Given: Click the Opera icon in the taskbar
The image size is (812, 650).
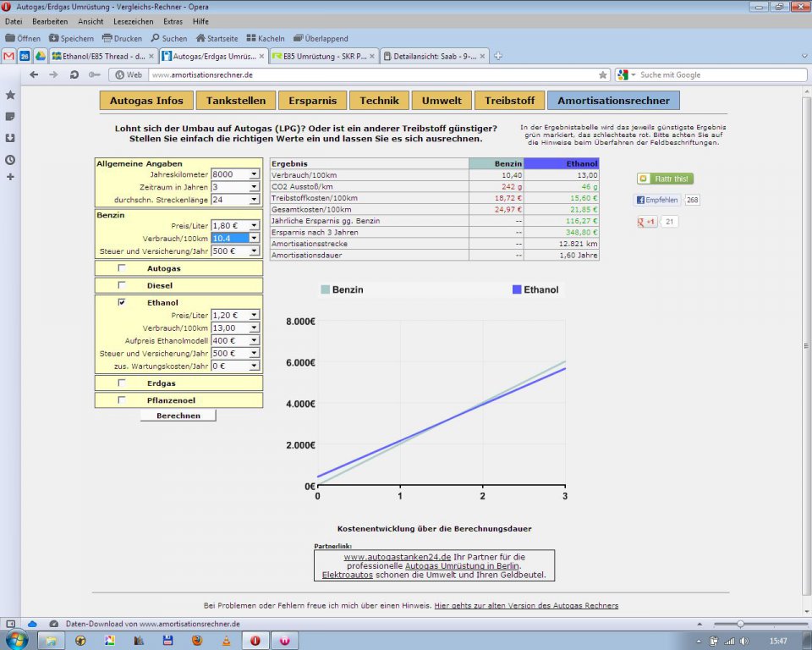Looking at the screenshot, I should (255, 641).
